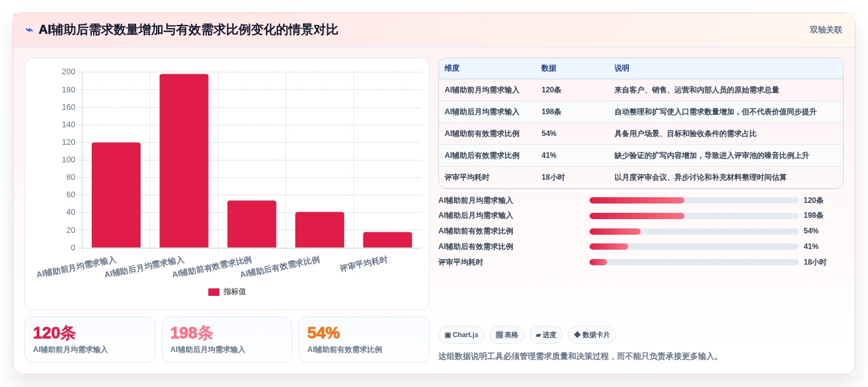Click progress label 评审平均耗时

tap(461, 262)
